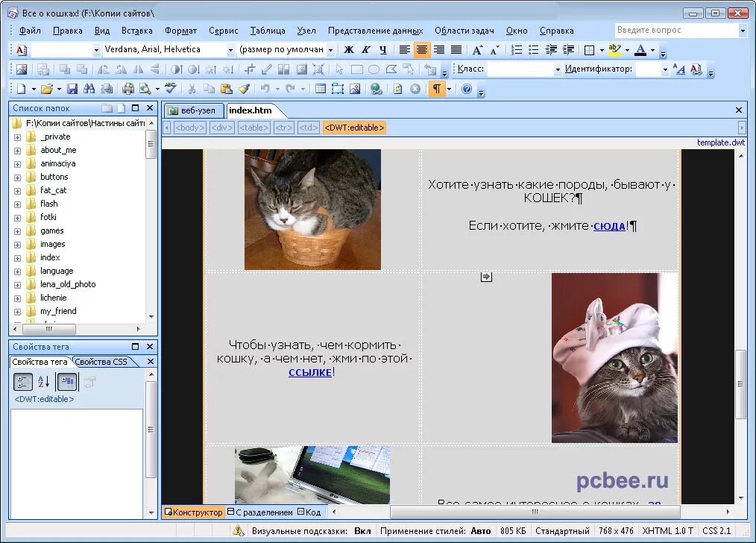
Task: Toggle italic (К) formatting
Action: click(x=366, y=50)
